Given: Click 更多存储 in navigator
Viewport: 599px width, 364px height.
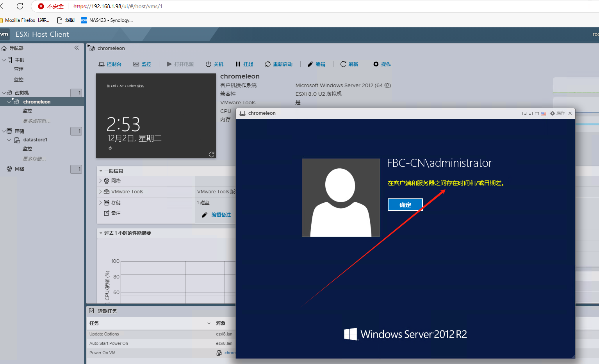Looking at the screenshot, I should 34,159.
